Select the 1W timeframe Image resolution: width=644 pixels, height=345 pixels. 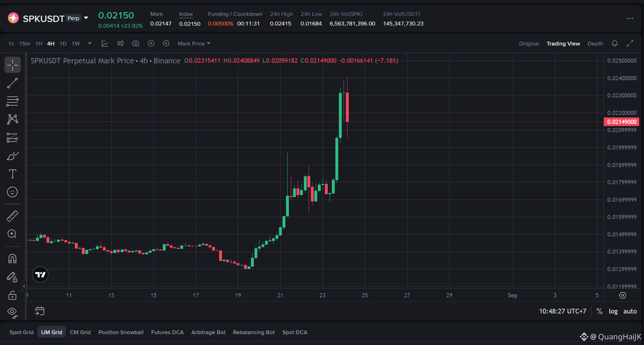point(76,44)
